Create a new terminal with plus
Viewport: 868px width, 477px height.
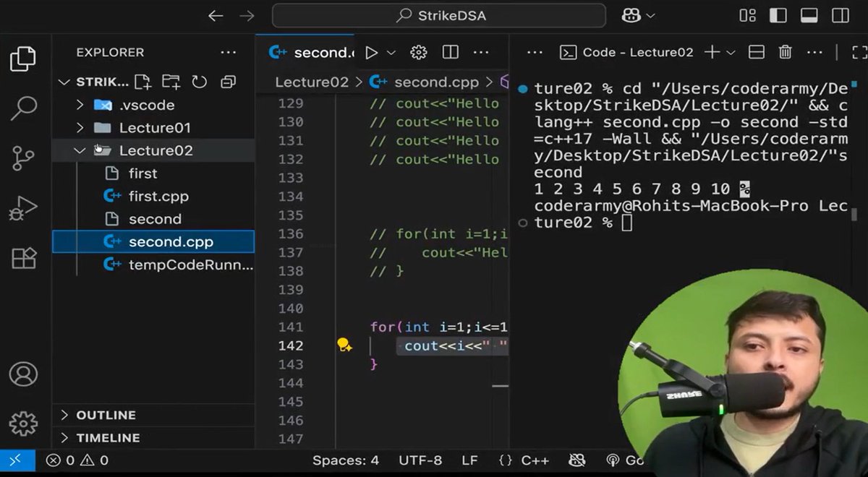coord(712,52)
